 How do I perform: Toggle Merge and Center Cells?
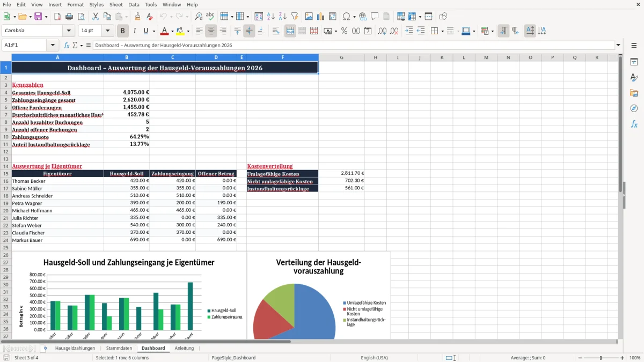click(x=290, y=31)
